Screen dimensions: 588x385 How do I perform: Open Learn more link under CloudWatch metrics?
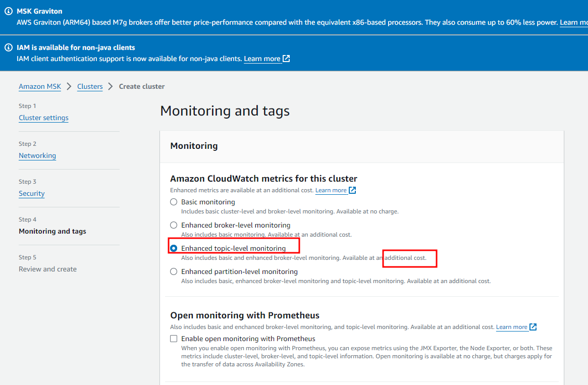point(331,190)
